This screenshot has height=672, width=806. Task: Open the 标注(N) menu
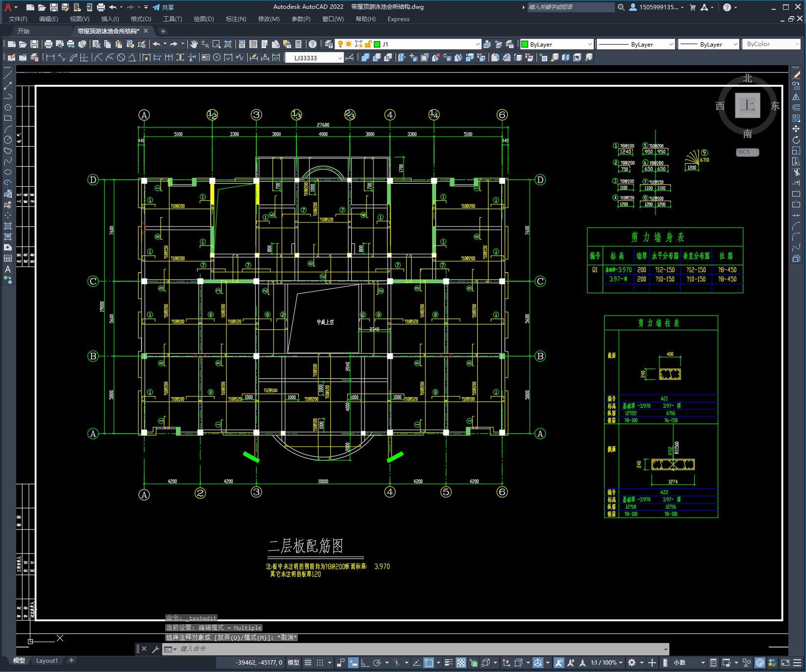pyautogui.click(x=236, y=19)
